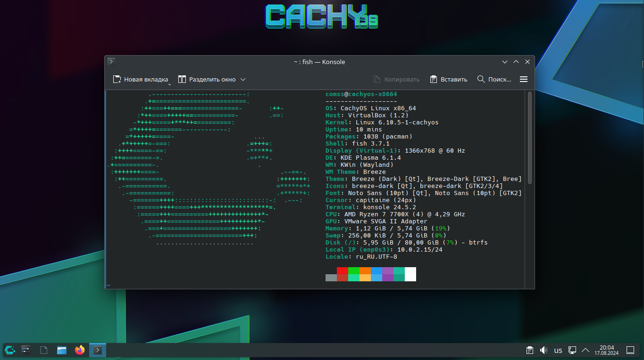Click the 'Uptime: 10 mins' line
The height and width of the screenshot is (360, 644).
354,130
